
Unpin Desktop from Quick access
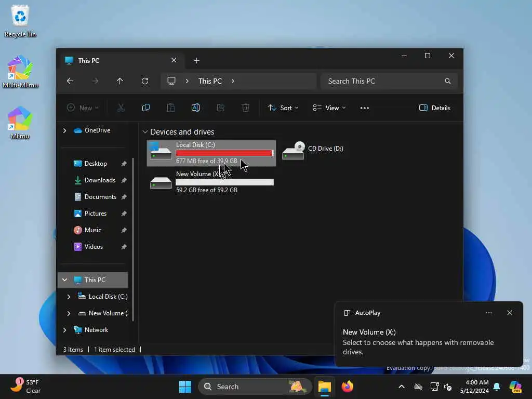pyautogui.click(x=124, y=164)
